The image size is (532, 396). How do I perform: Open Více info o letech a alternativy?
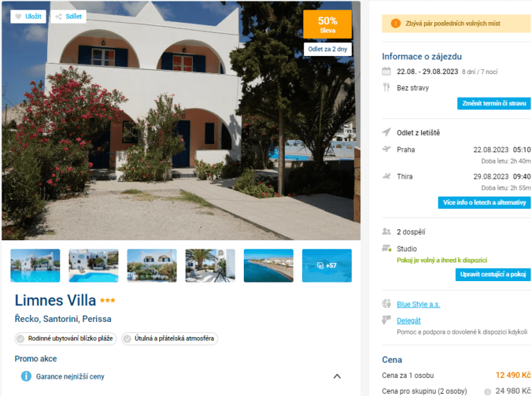pyautogui.click(x=484, y=202)
